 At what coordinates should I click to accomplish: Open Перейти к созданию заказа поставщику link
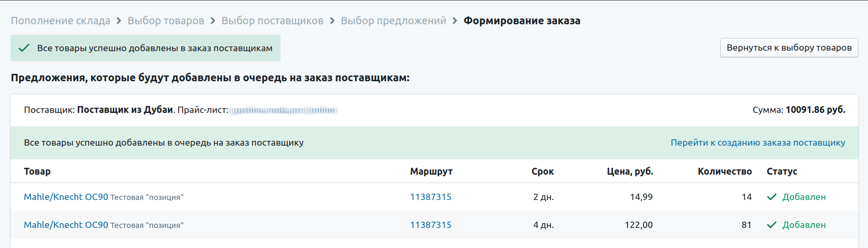click(758, 142)
